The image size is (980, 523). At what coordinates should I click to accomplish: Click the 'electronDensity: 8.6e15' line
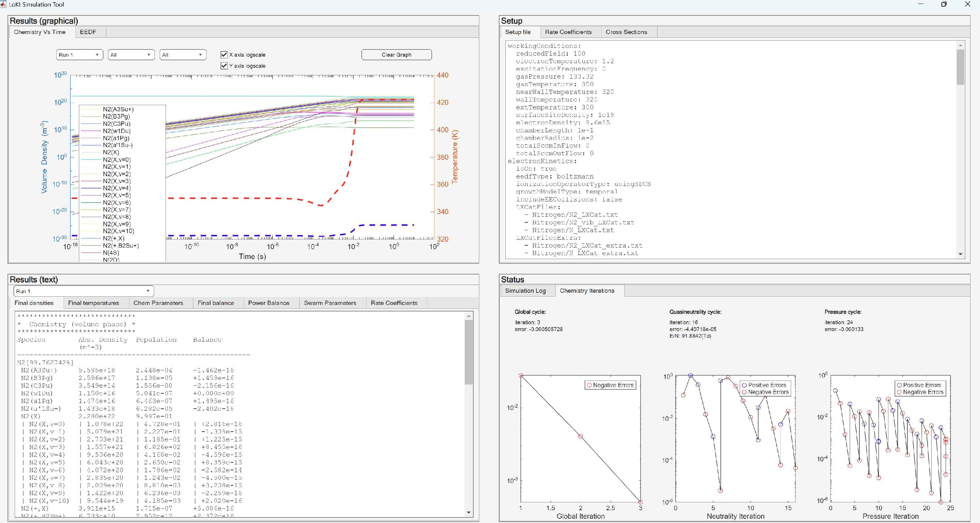563,122
